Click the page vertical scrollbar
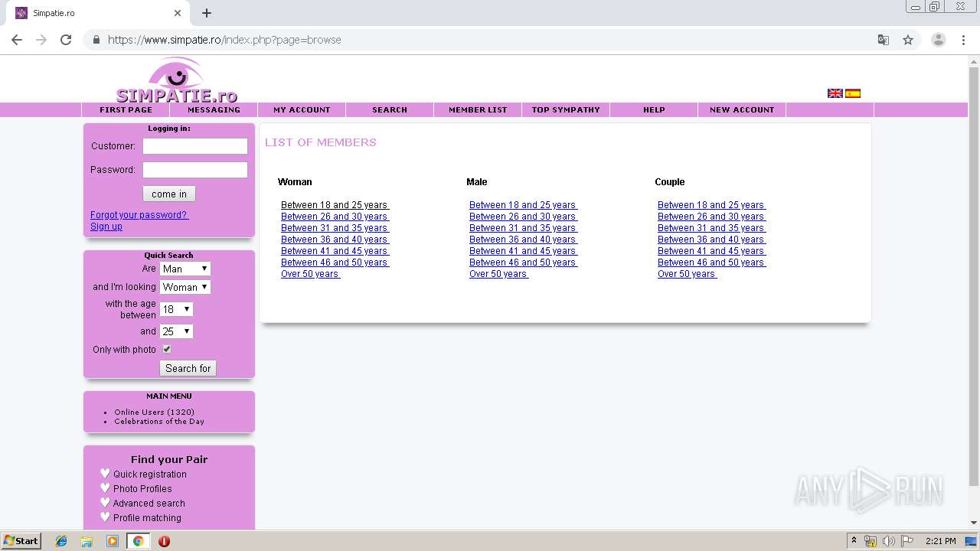Screen dimensions: 980x551 (x=974, y=275)
